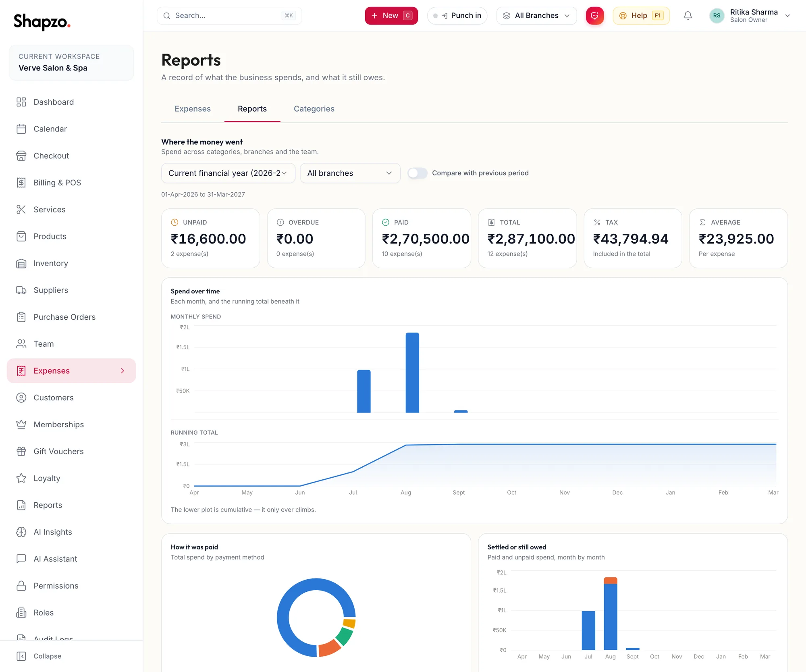Viewport: 806px width, 672px height.
Task: Switch to the Categories tab
Action: [314, 109]
